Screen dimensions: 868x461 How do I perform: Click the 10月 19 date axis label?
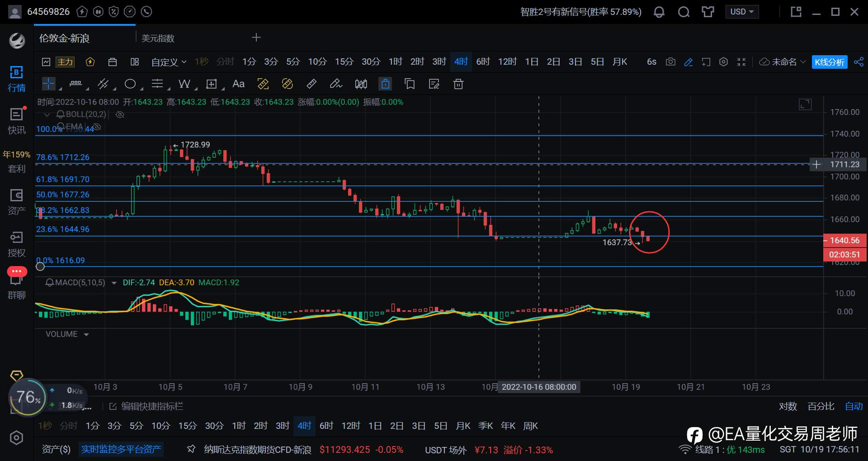click(x=626, y=387)
